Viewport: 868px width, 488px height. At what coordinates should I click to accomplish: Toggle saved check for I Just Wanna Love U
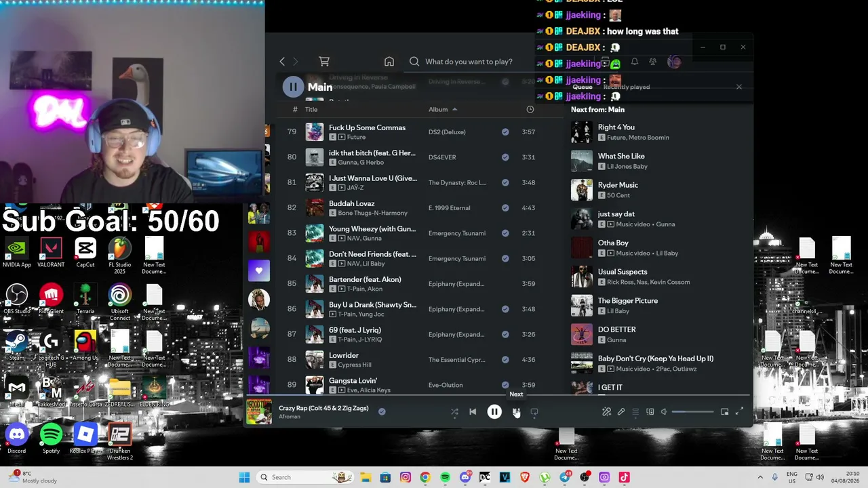click(x=505, y=182)
